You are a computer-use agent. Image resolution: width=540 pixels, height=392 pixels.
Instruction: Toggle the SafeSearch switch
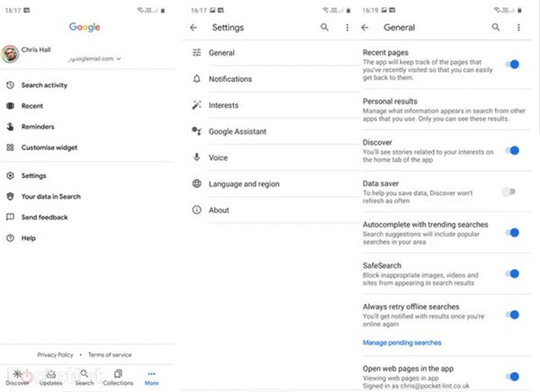click(x=512, y=273)
